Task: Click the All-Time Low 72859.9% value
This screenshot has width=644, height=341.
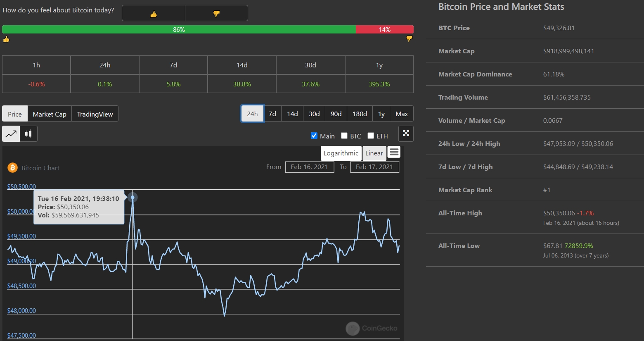Action: tap(579, 246)
